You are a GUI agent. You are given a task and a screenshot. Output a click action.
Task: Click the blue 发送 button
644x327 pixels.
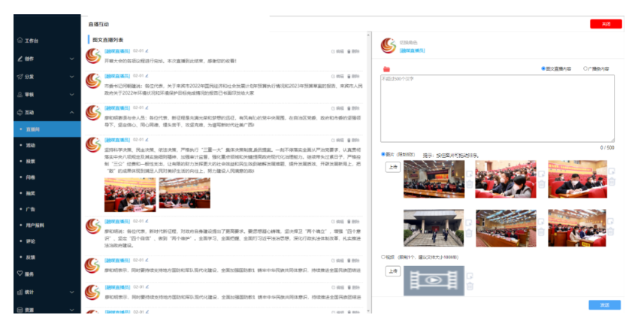pyautogui.click(x=605, y=304)
